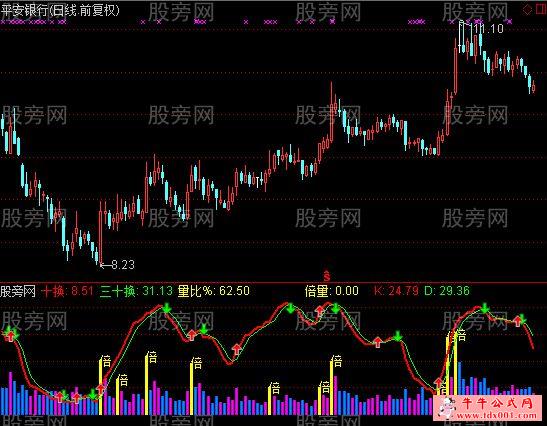Click the green down arrow at the first KD peak
This screenshot has width=547, height=426.
coord(167,308)
